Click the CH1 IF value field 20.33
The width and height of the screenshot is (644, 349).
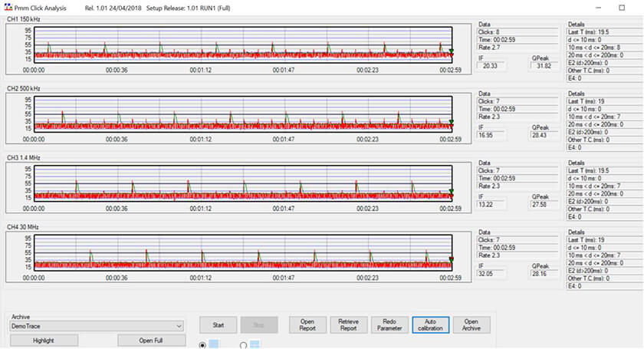[x=491, y=65]
